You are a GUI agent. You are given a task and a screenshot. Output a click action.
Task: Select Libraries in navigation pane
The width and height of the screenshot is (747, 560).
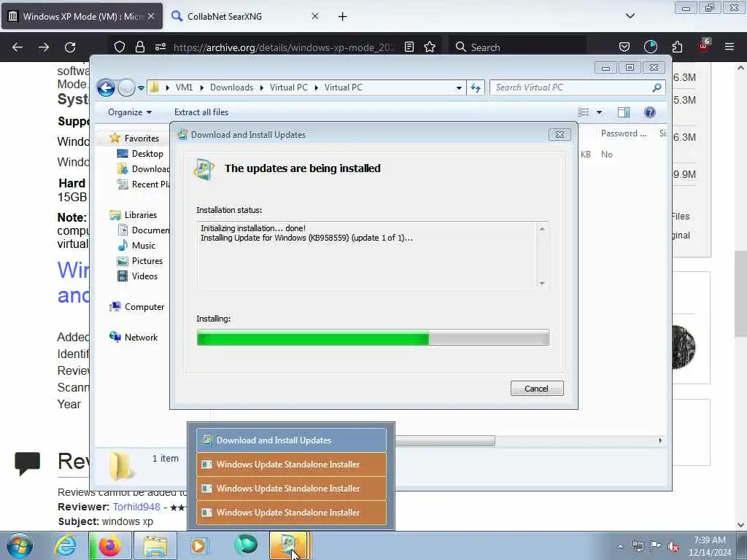(x=141, y=215)
